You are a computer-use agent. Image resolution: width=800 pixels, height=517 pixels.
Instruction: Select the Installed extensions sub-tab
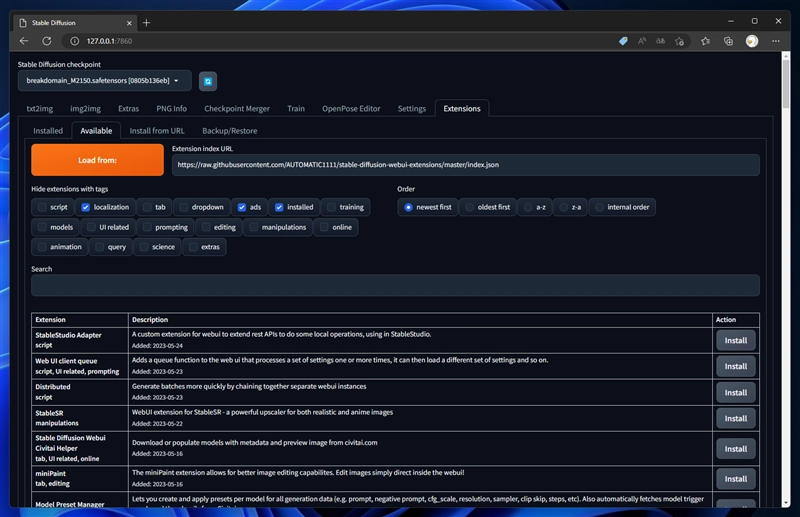pyautogui.click(x=48, y=131)
